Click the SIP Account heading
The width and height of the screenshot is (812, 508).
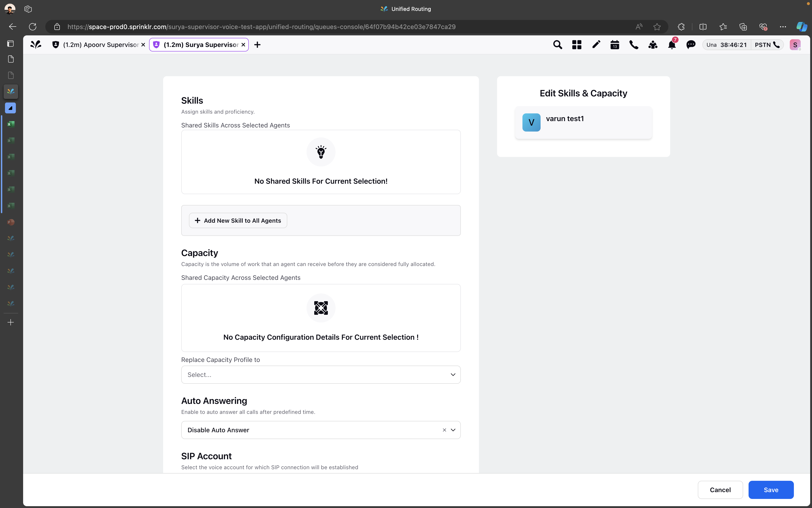206,456
